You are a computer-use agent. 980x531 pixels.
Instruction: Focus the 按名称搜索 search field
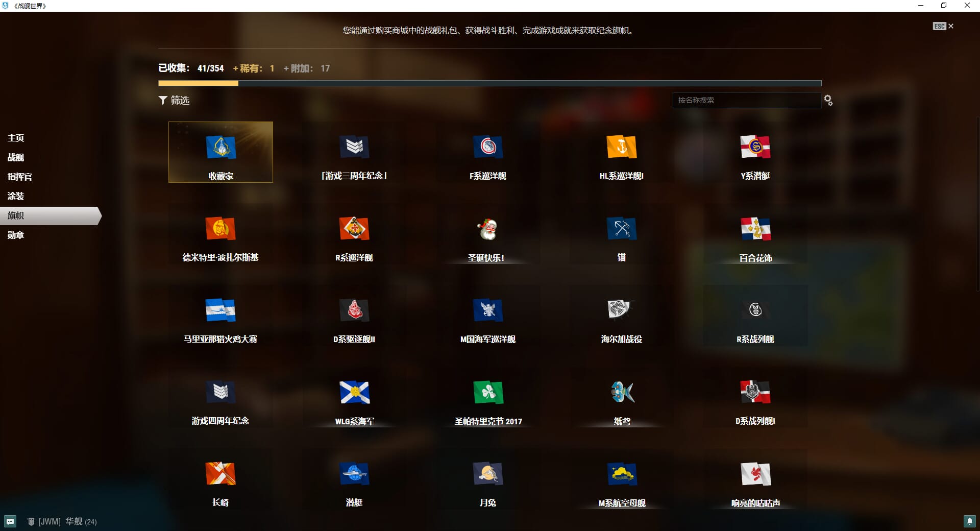click(746, 100)
